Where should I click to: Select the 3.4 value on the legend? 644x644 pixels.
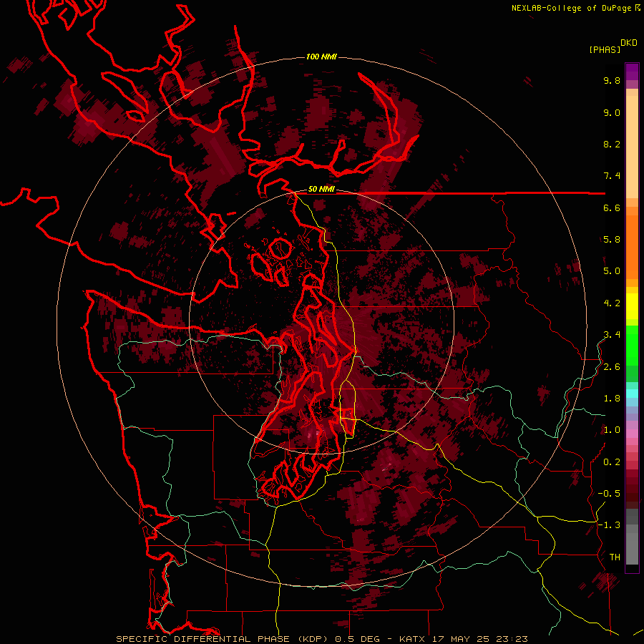[612, 335]
